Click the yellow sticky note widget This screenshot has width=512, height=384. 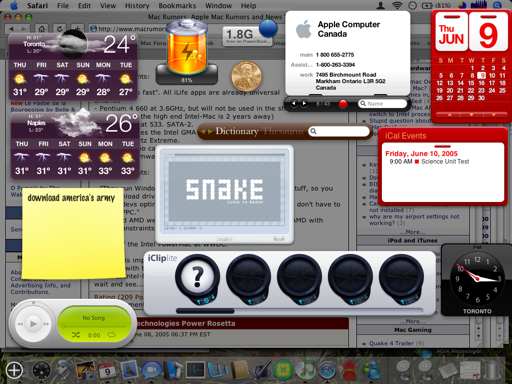(x=73, y=233)
